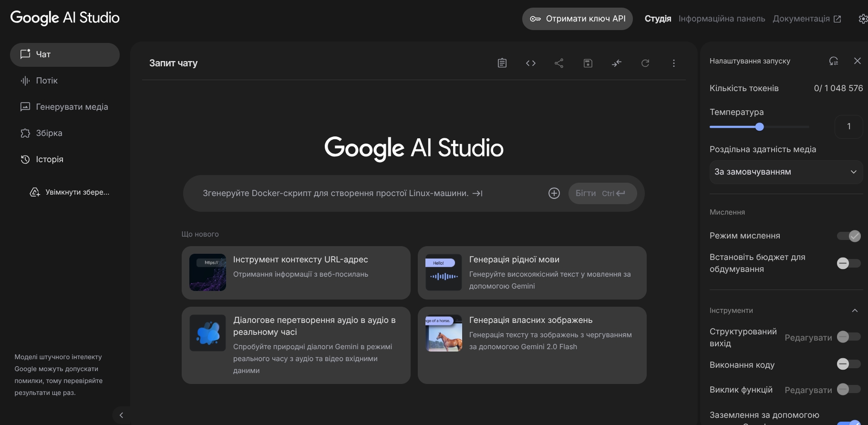Click Редагувати for Виклик функцій
868x425 pixels.
[808, 390]
